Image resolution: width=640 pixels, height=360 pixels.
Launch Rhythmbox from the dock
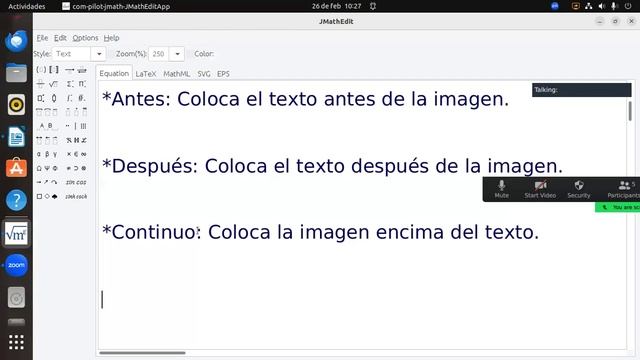pyautogui.click(x=16, y=104)
